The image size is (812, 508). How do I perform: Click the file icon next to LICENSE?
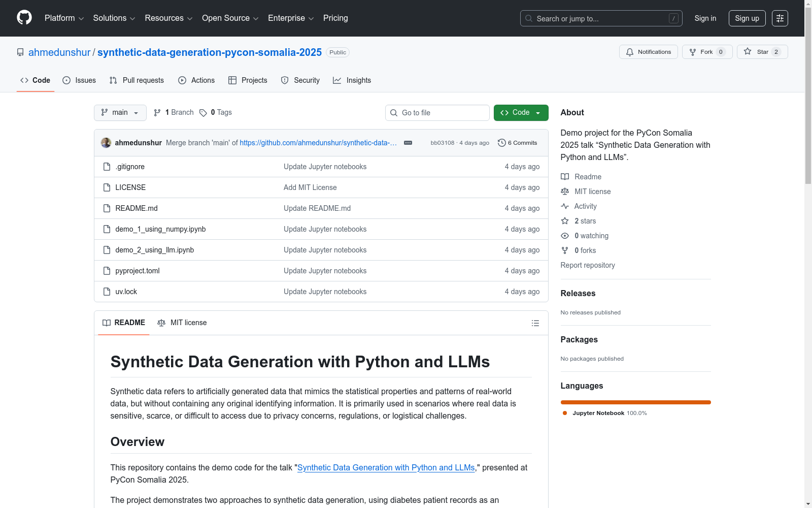tap(107, 187)
